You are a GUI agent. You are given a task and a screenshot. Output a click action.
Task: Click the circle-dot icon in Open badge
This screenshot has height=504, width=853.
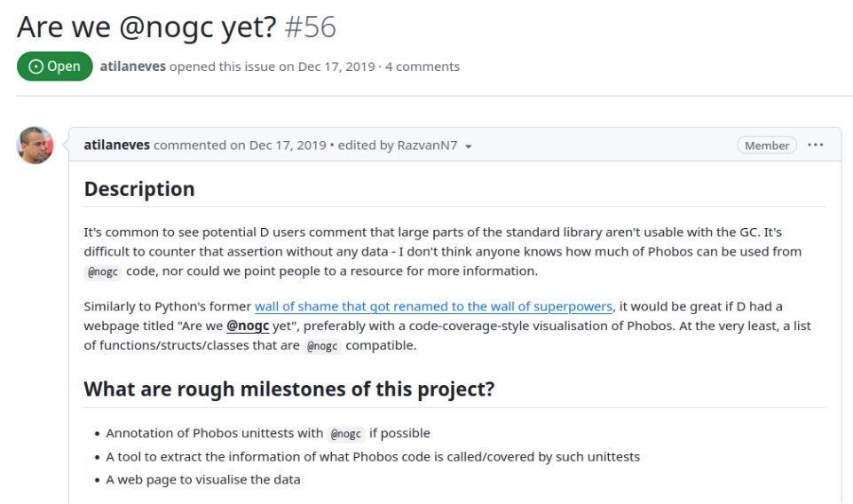(x=36, y=67)
